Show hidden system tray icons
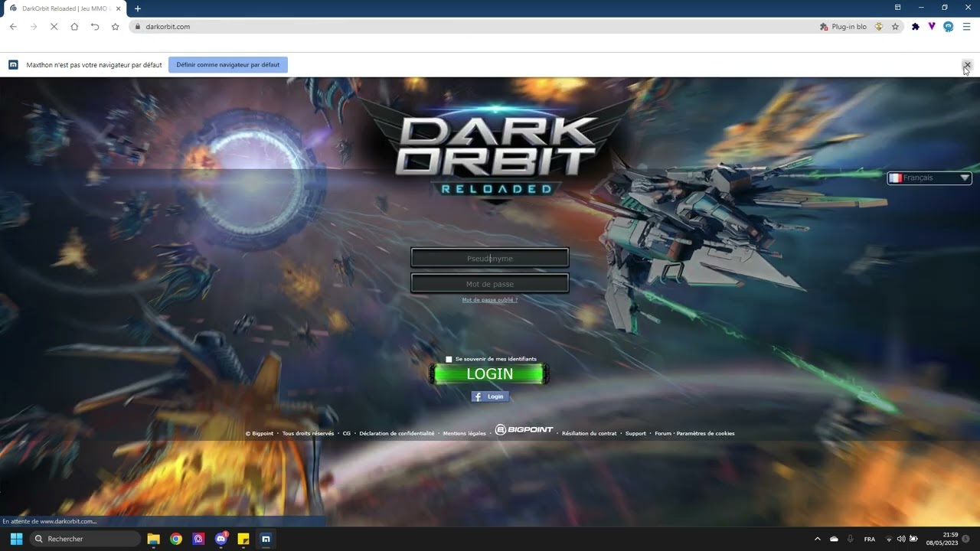This screenshot has height=551, width=980. click(817, 539)
